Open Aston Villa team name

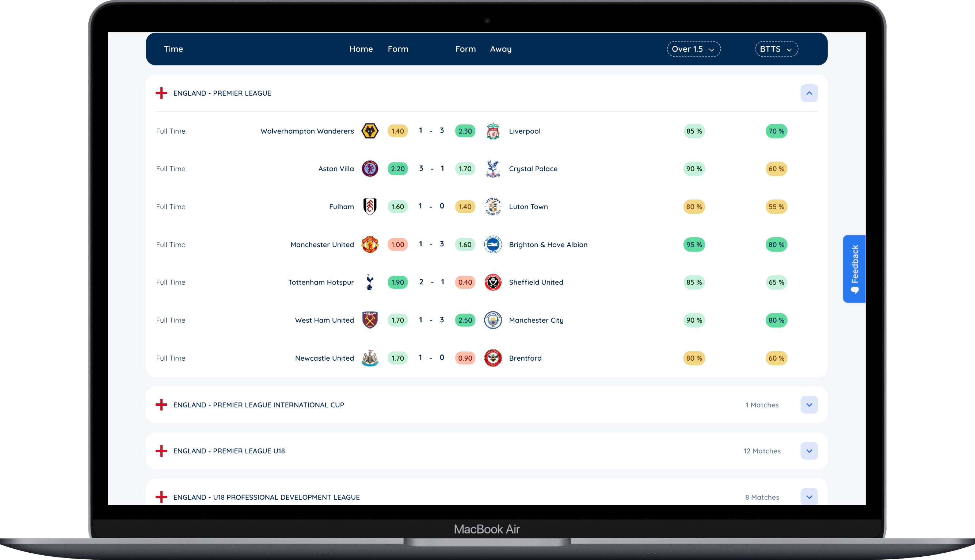click(x=336, y=169)
